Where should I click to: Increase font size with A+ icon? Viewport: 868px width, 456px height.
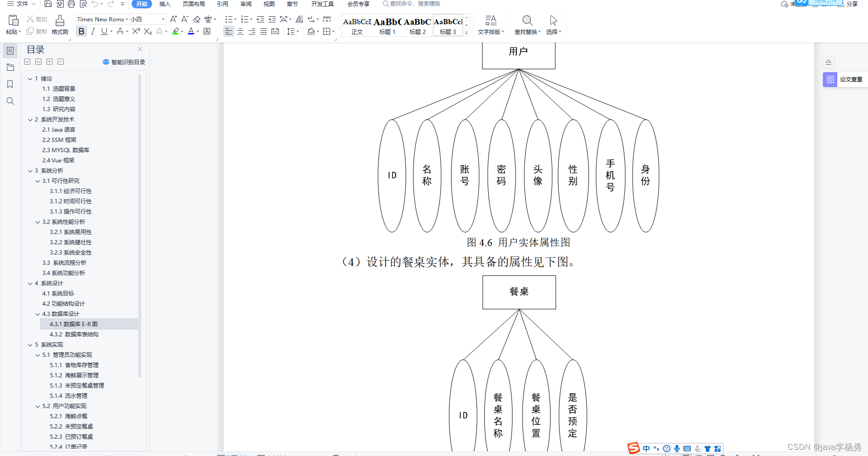click(173, 19)
